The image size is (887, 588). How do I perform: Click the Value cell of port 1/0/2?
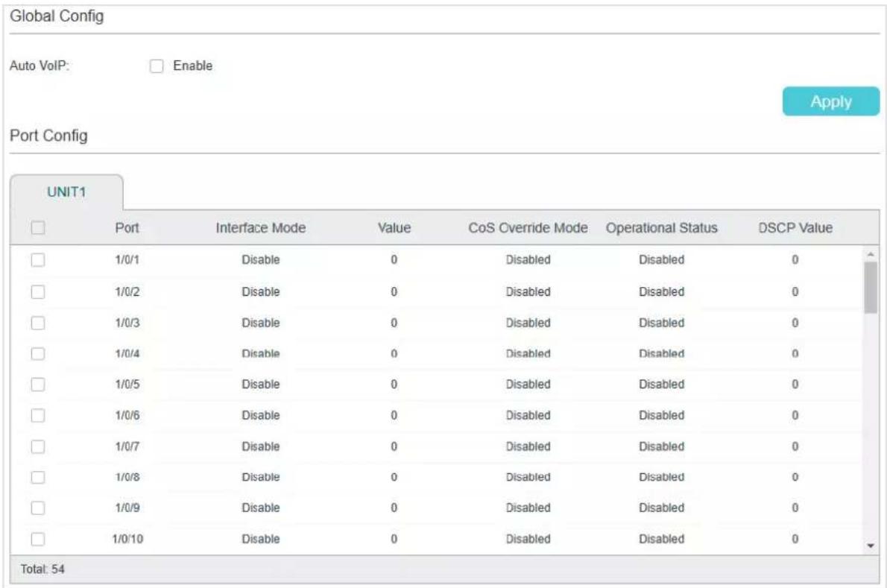[x=394, y=291]
